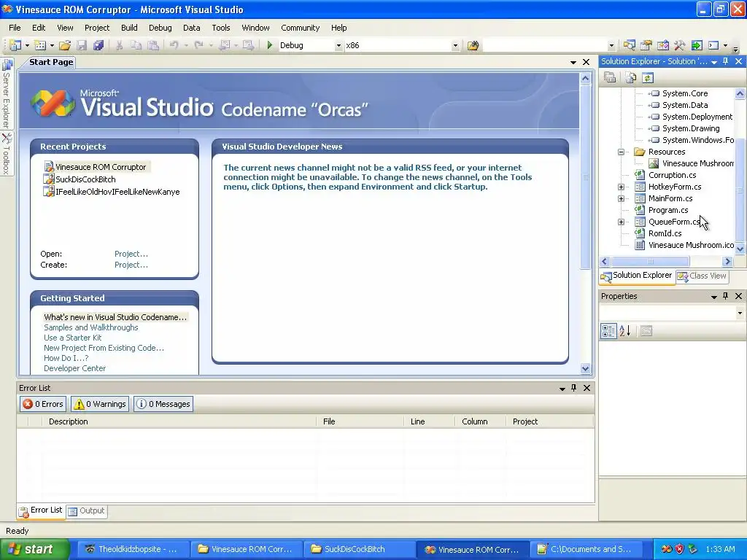Click the Solution Explorer scroll down arrow

[740, 249]
